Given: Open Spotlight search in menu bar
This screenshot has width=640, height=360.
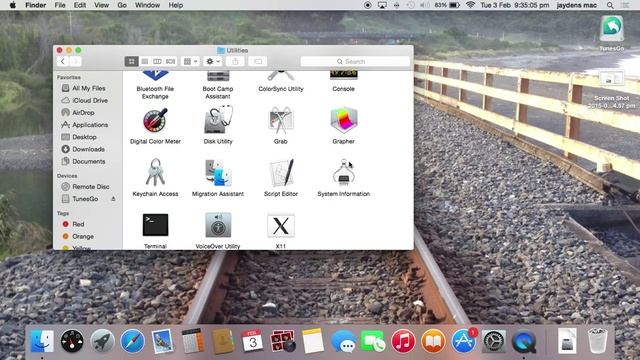Looking at the screenshot, I should pos(610,5).
